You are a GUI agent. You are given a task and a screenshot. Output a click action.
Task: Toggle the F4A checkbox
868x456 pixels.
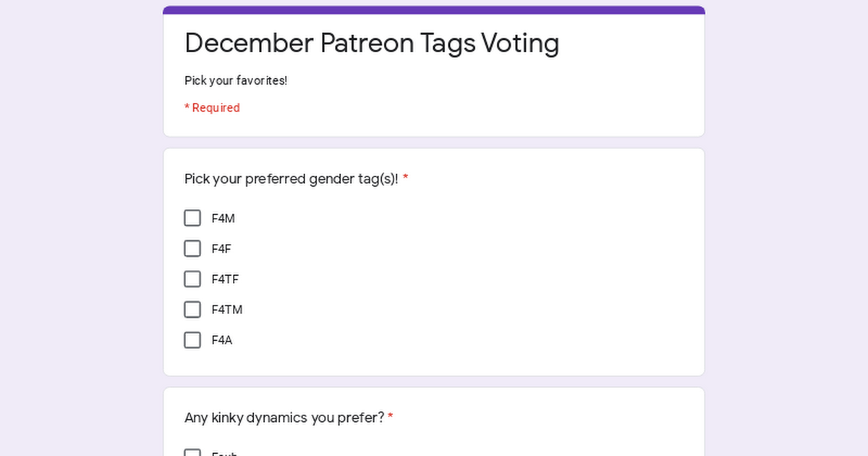[192, 339]
